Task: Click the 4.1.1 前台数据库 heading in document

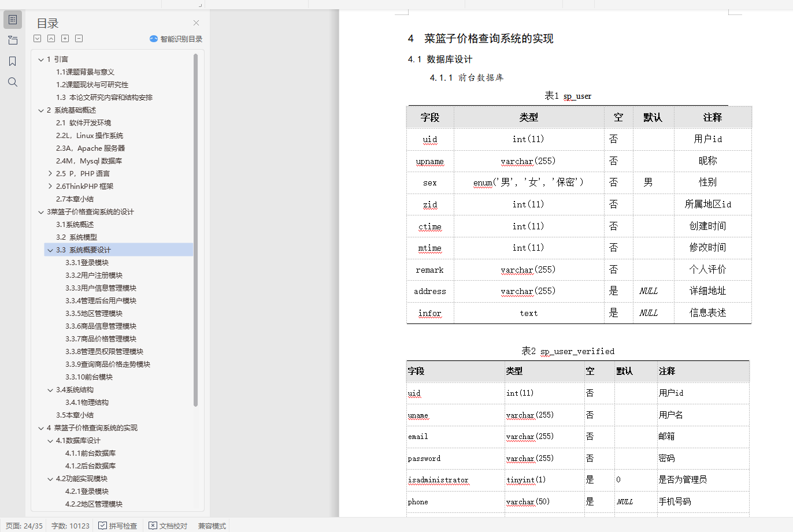Action: (x=466, y=77)
